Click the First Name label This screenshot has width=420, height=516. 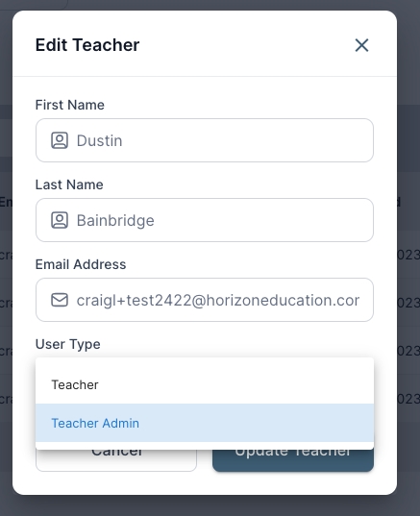pos(70,105)
